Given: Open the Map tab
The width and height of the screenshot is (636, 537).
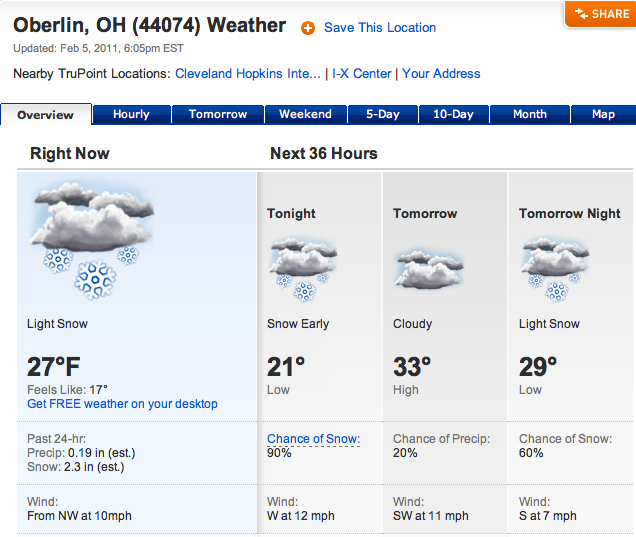Looking at the screenshot, I should [x=603, y=114].
